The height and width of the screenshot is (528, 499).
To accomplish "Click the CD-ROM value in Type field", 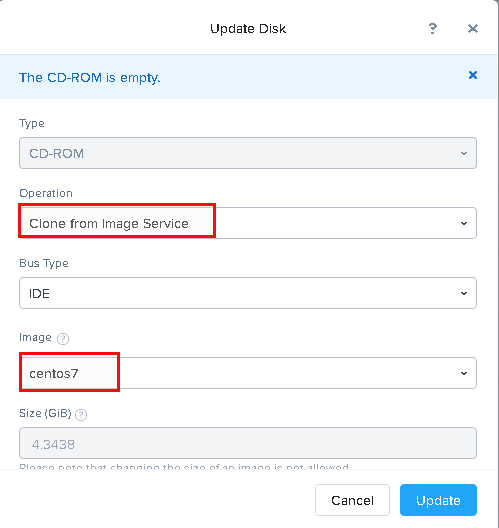I will point(57,154).
